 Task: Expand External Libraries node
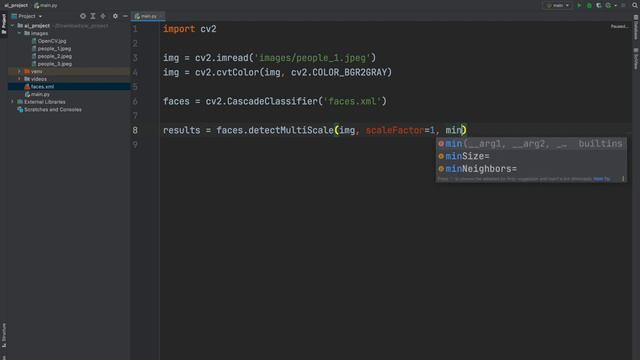13,102
